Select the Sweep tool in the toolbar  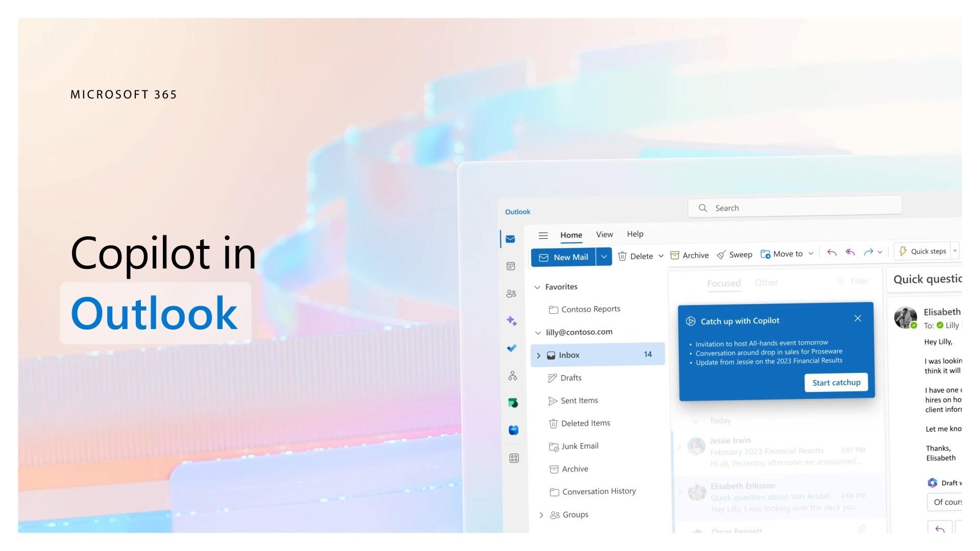click(x=734, y=254)
